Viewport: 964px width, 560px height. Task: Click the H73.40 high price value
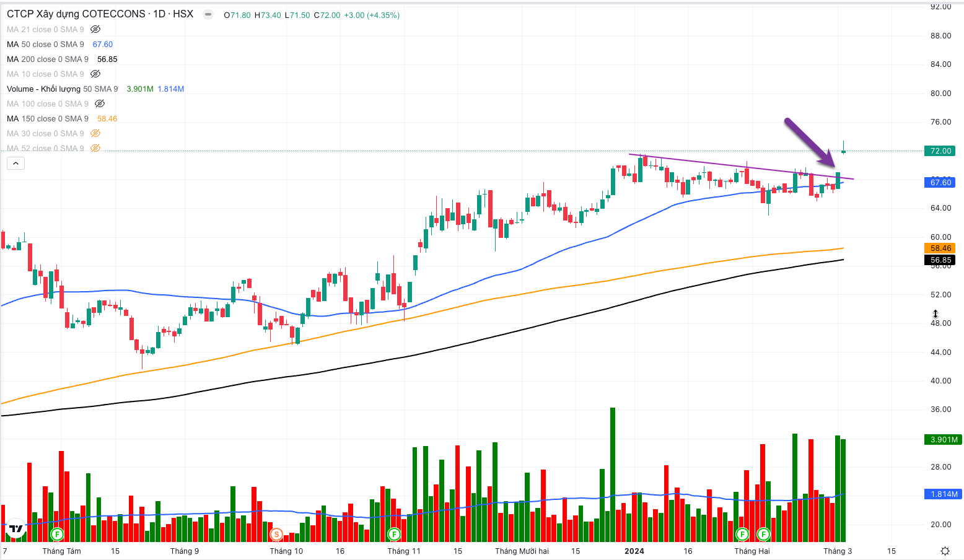268,15
